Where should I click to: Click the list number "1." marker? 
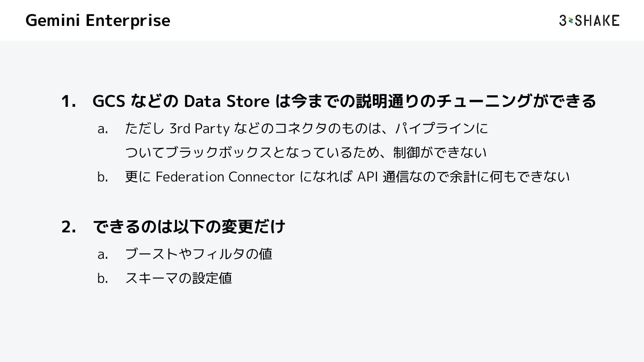point(68,101)
